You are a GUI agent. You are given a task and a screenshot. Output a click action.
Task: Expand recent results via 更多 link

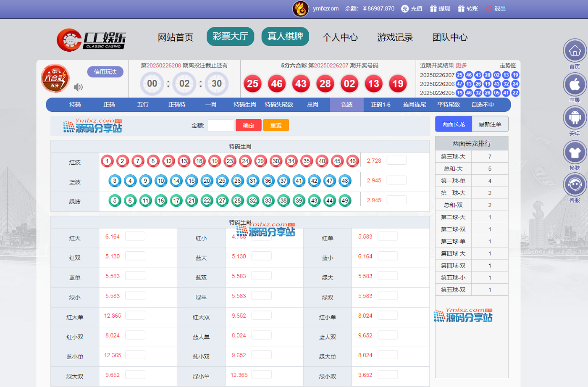pos(461,66)
